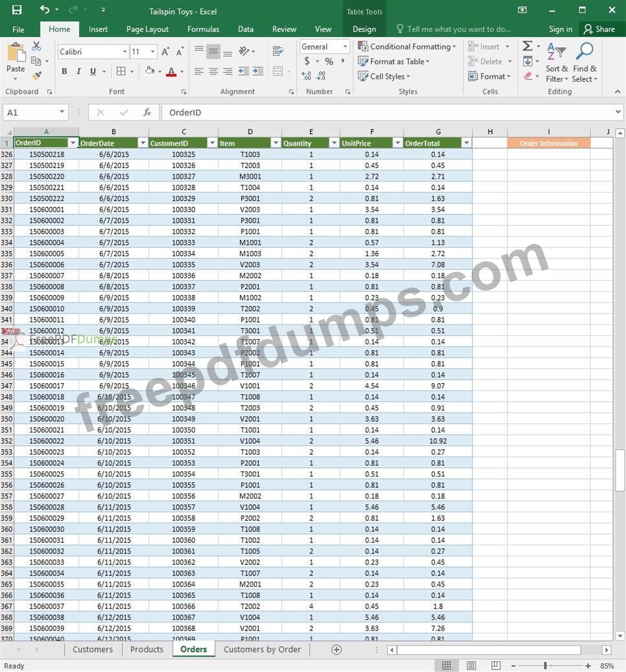
Task: Open the Insert ribbon tab
Action: [x=98, y=29]
